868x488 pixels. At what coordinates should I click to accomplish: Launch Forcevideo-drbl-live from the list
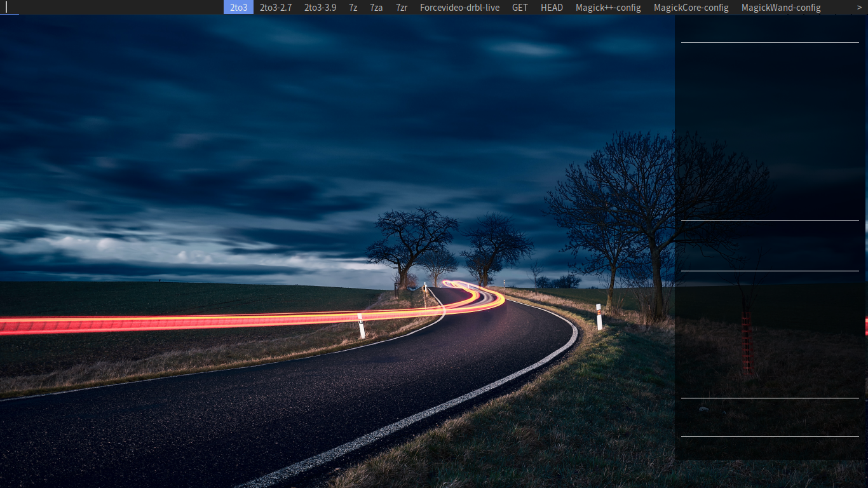(459, 8)
